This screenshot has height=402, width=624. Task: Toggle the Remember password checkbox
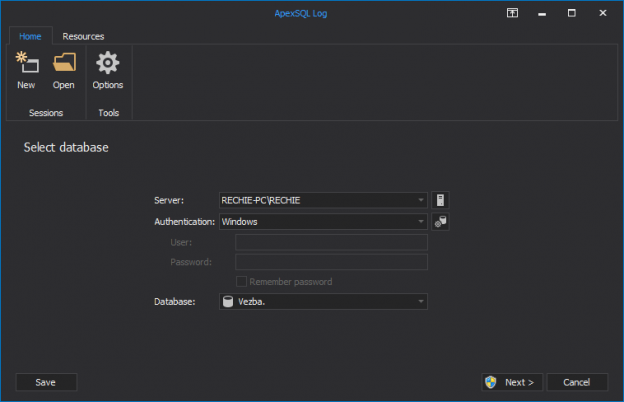(241, 282)
